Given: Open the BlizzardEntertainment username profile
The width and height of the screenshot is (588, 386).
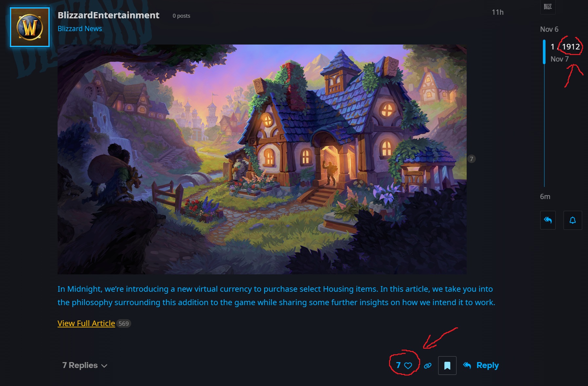Looking at the screenshot, I should click(x=108, y=15).
